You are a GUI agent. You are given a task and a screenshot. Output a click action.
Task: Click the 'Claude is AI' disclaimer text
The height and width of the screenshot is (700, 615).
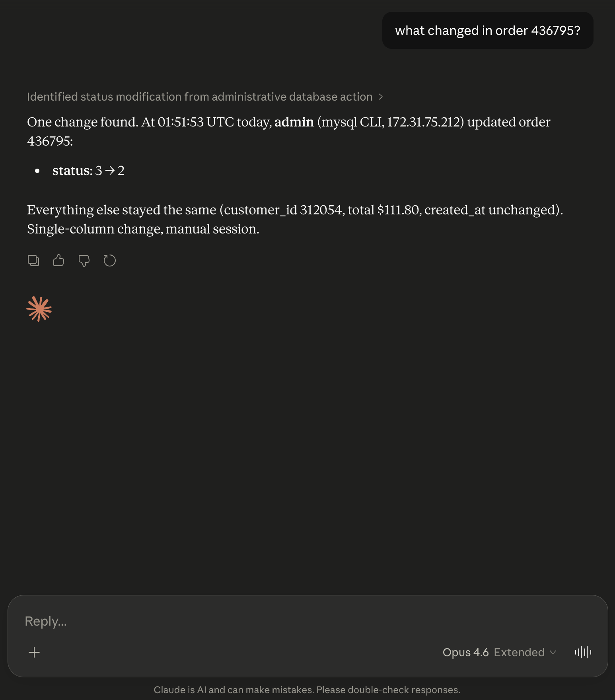(x=307, y=690)
